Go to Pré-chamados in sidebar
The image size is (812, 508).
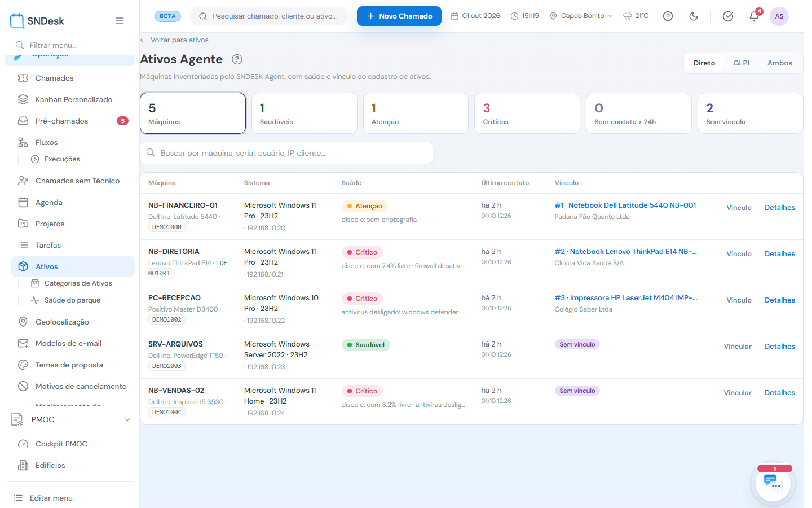[73, 121]
